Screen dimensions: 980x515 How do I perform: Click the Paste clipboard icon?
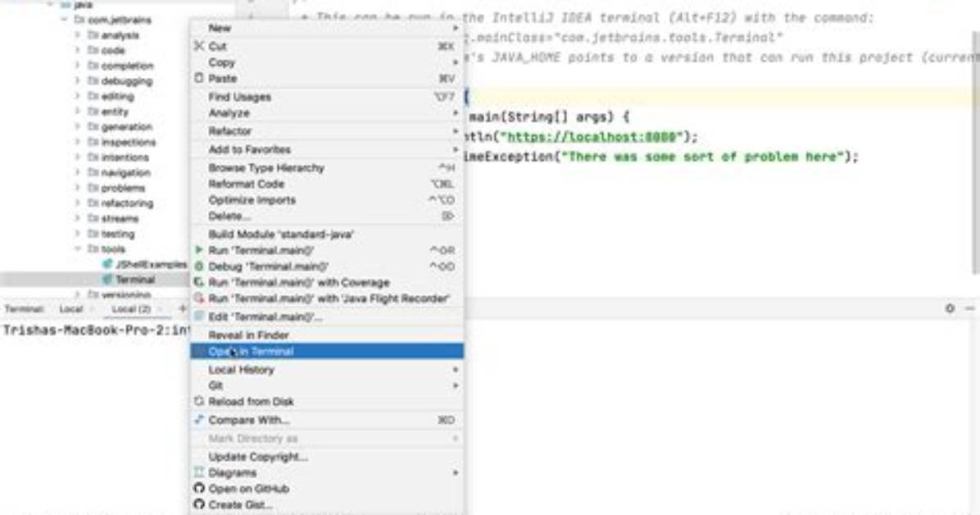click(199, 78)
